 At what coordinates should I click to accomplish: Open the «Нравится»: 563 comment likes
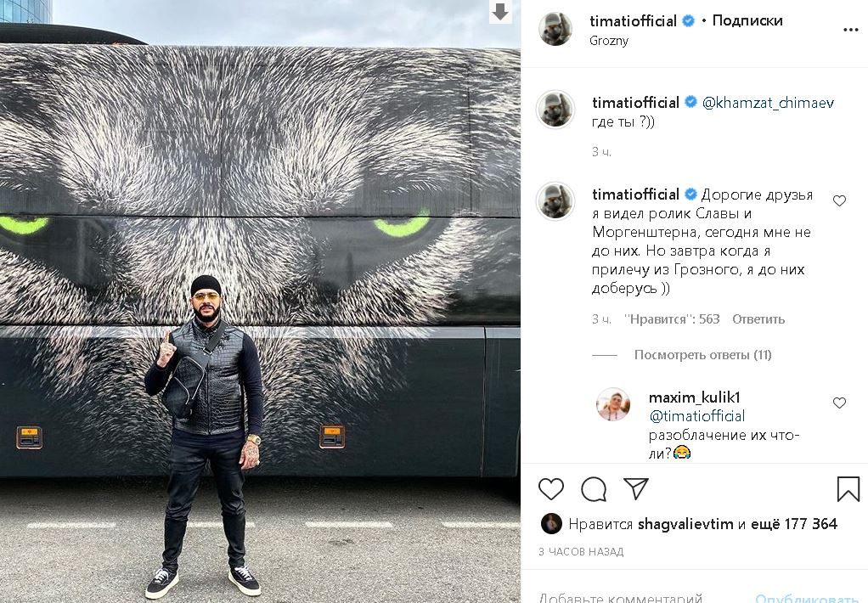click(672, 319)
